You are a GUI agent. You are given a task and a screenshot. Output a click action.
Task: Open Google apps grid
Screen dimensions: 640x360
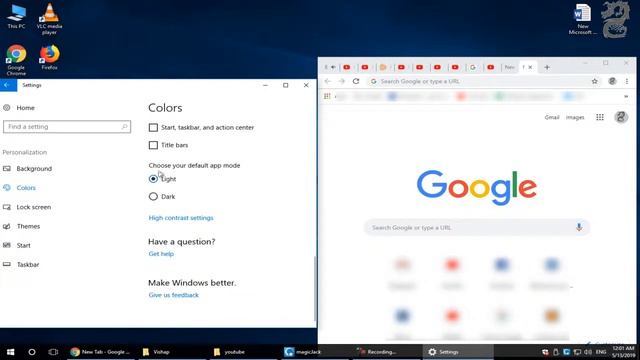(x=600, y=118)
